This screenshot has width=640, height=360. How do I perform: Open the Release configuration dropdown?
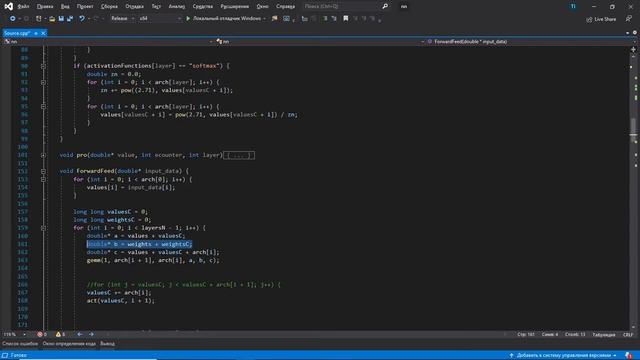point(122,18)
